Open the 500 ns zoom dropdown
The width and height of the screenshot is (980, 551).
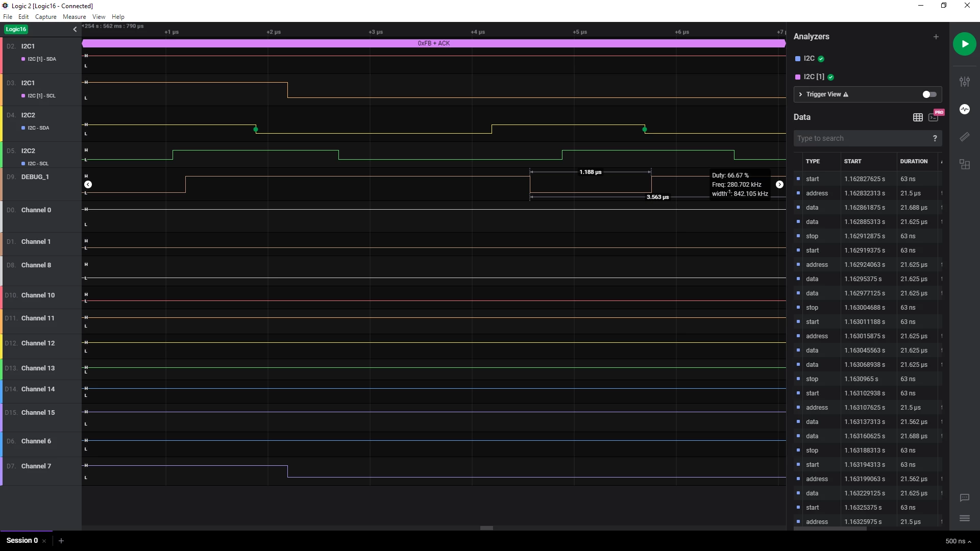(x=958, y=541)
